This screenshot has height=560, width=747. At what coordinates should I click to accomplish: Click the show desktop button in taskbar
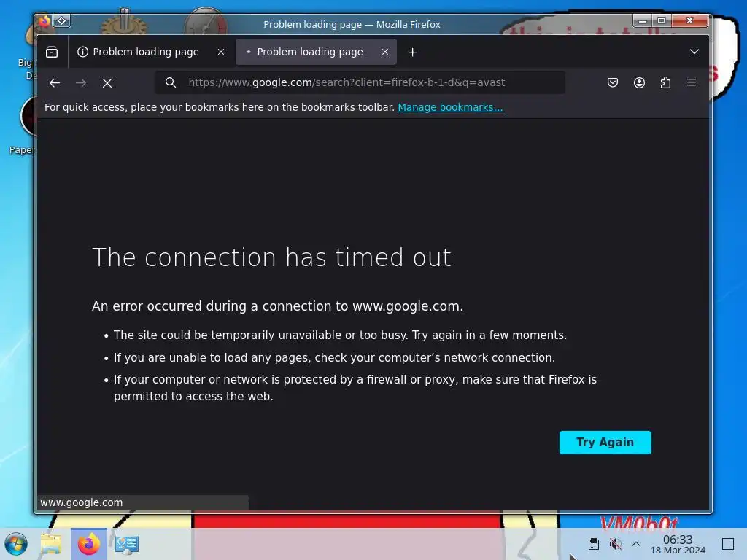point(728,544)
